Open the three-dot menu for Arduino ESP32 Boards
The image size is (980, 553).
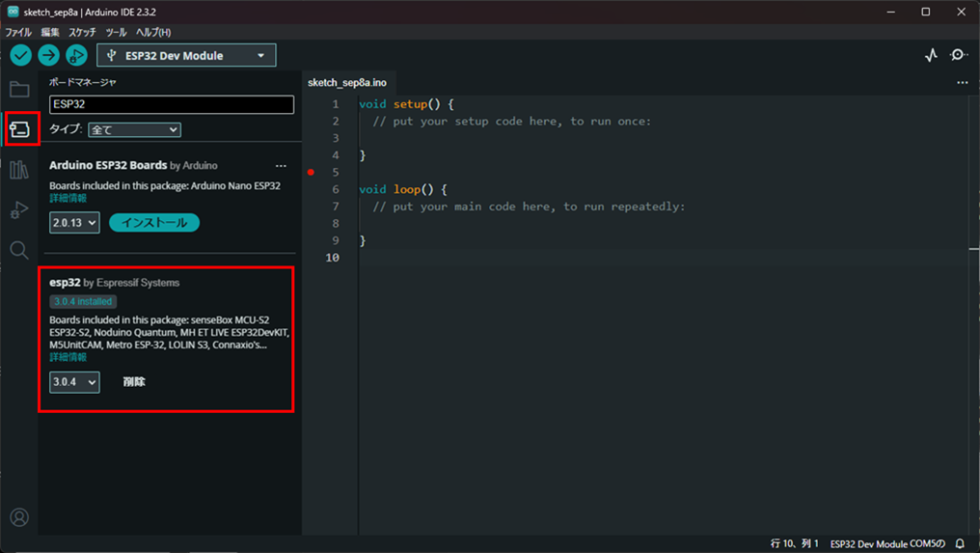pyautogui.click(x=282, y=166)
